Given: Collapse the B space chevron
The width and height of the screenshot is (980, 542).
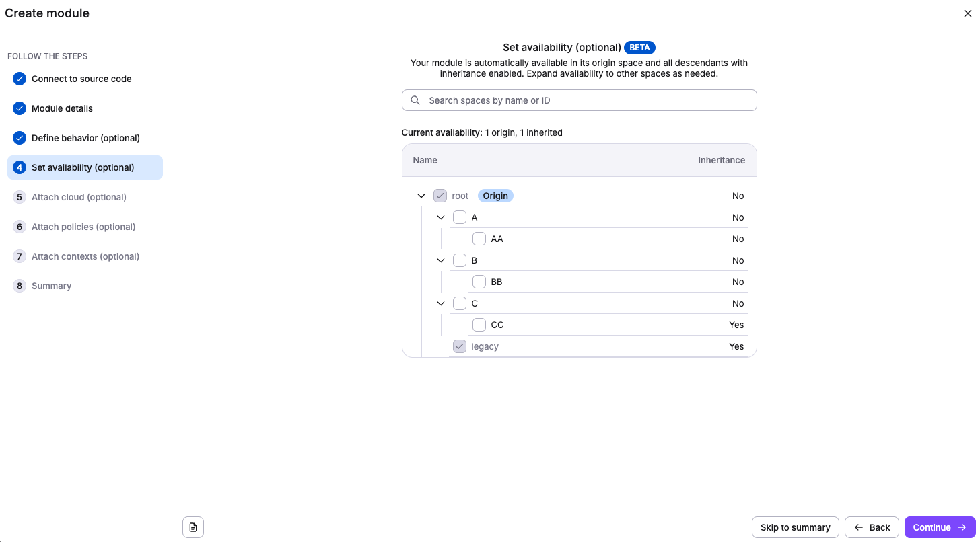Looking at the screenshot, I should [x=441, y=260].
